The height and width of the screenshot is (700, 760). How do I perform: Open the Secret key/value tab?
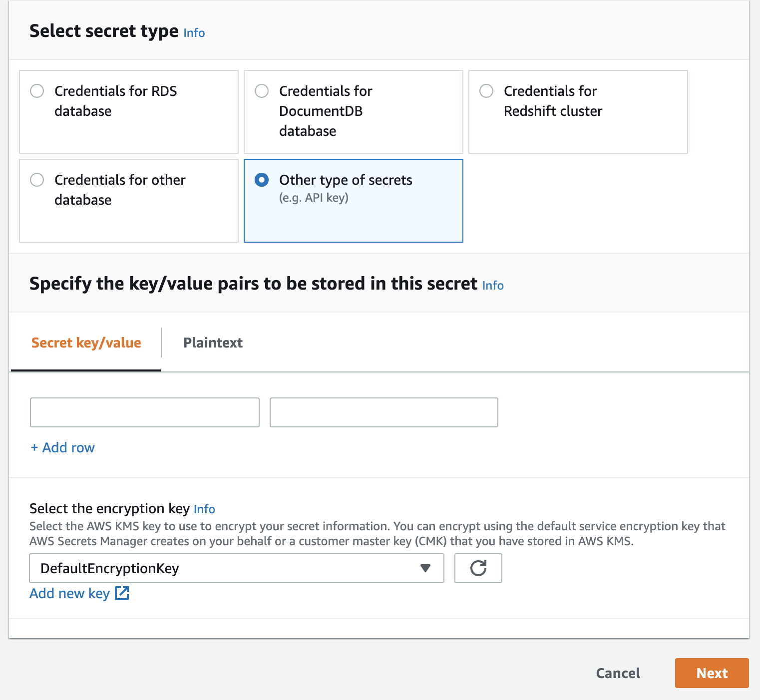pyautogui.click(x=86, y=343)
